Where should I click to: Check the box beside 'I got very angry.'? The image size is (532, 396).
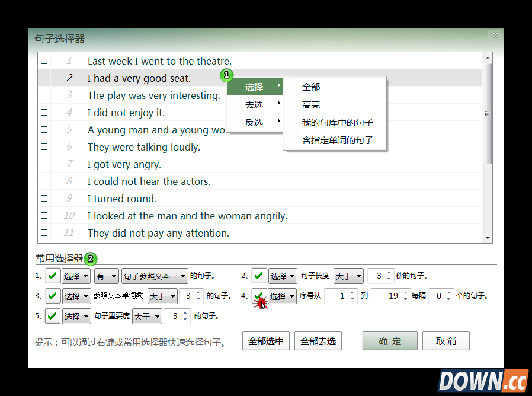click(44, 164)
